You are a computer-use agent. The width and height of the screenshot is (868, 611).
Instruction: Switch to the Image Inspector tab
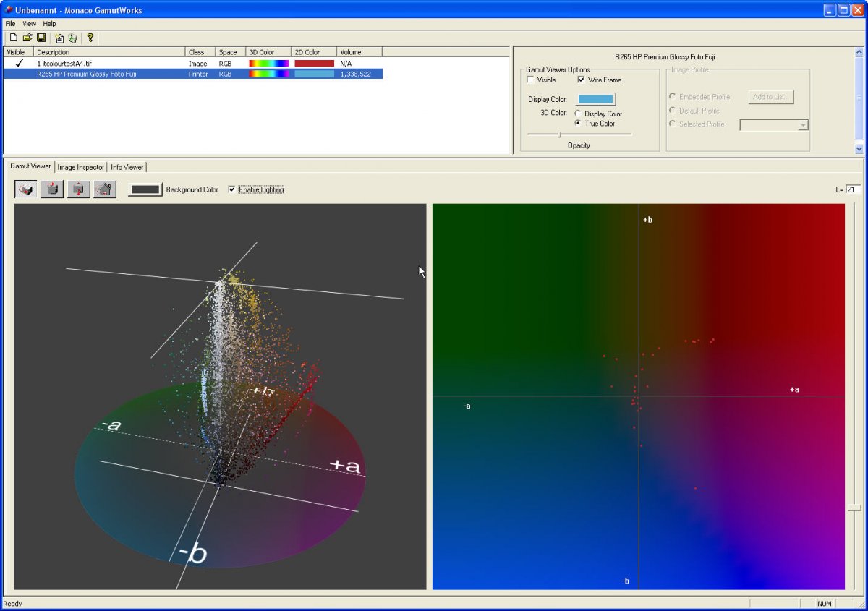(81, 167)
